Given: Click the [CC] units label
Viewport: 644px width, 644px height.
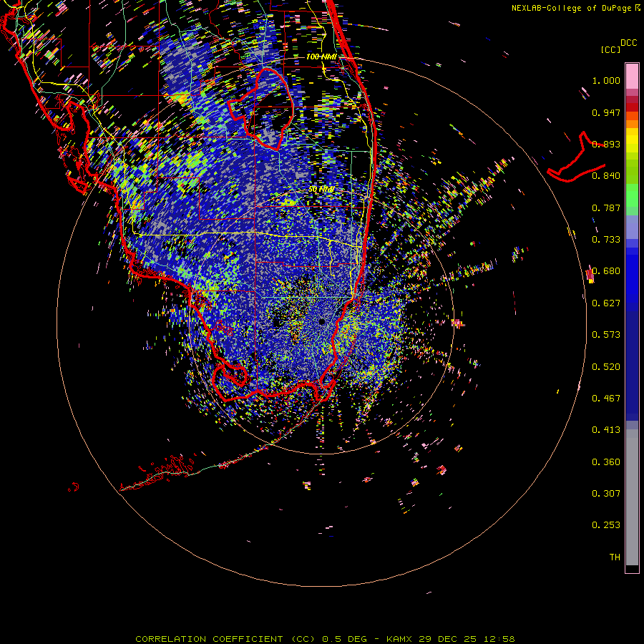Looking at the screenshot, I should pos(610,49).
